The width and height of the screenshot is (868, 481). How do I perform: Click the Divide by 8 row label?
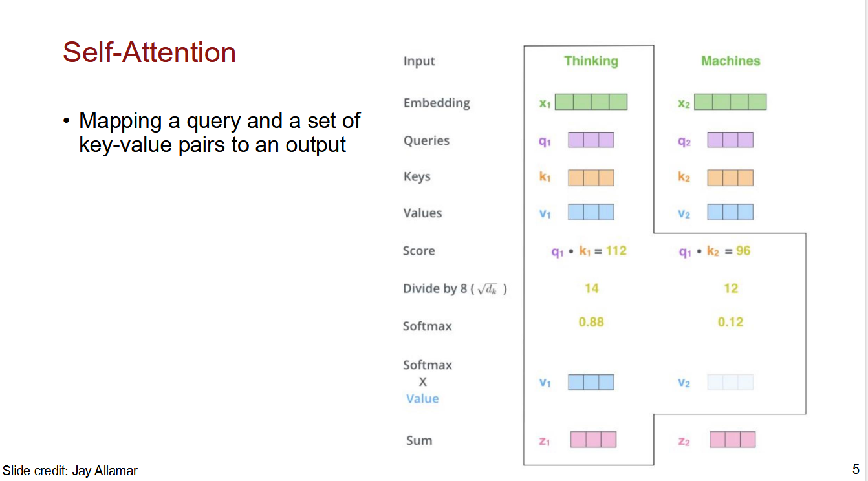pos(455,289)
